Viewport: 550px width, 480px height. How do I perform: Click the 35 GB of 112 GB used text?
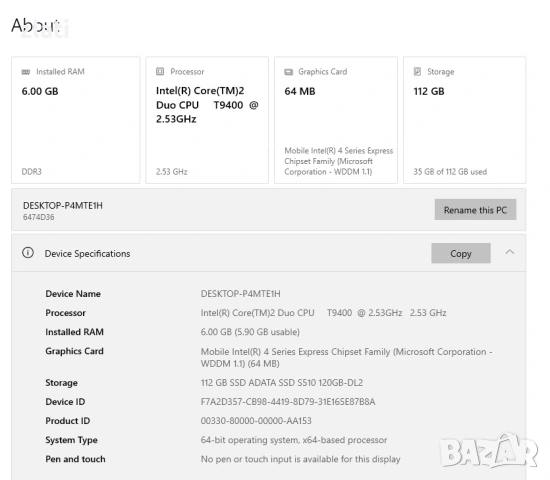tap(450, 172)
